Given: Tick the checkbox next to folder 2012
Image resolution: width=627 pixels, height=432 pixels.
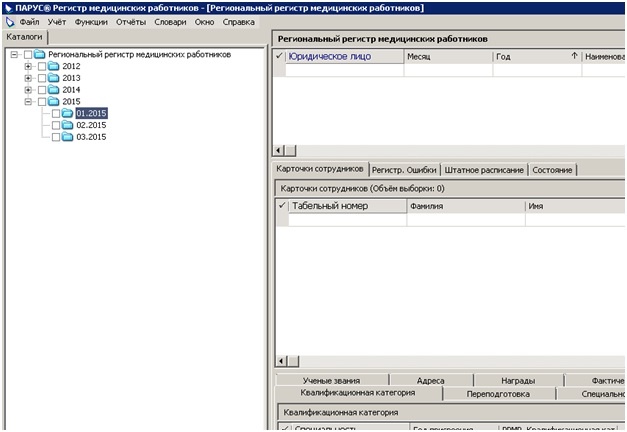Looking at the screenshot, I should coord(42,66).
